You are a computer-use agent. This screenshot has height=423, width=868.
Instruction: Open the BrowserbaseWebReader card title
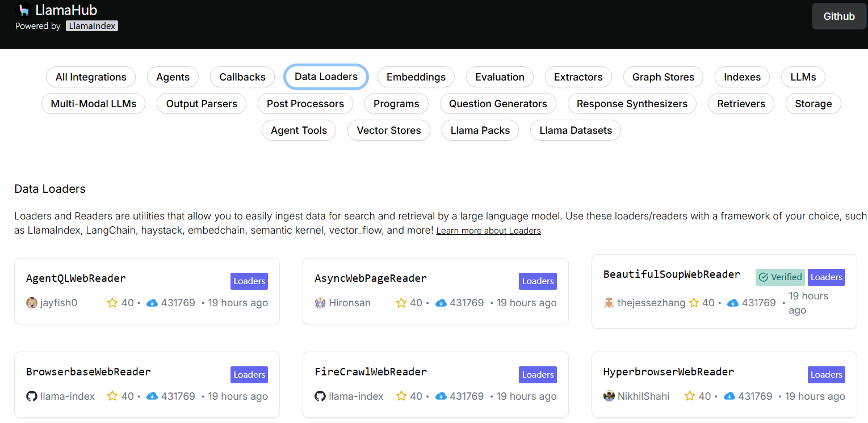tap(89, 372)
